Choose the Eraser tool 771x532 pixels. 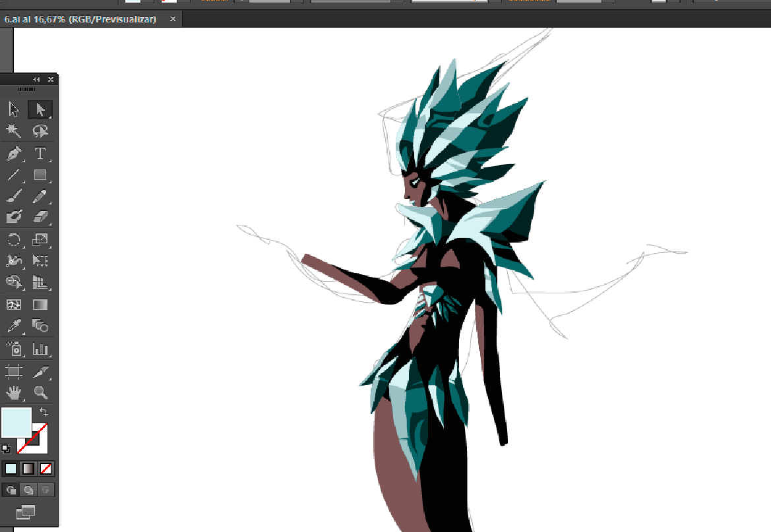point(40,216)
